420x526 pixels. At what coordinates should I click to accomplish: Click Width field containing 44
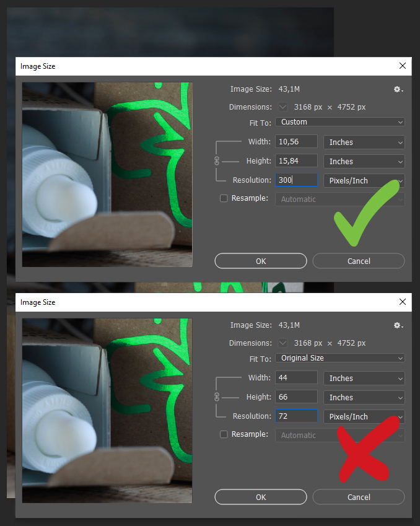296,378
